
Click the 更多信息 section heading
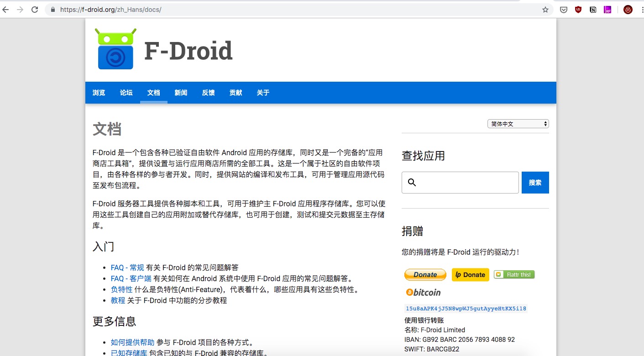point(114,321)
